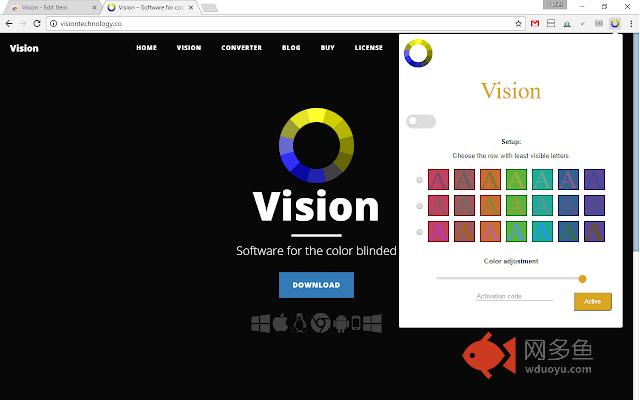The width and height of the screenshot is (640, 400).
Task: Click the address bar URL field
Action: (x=286, y=24)
